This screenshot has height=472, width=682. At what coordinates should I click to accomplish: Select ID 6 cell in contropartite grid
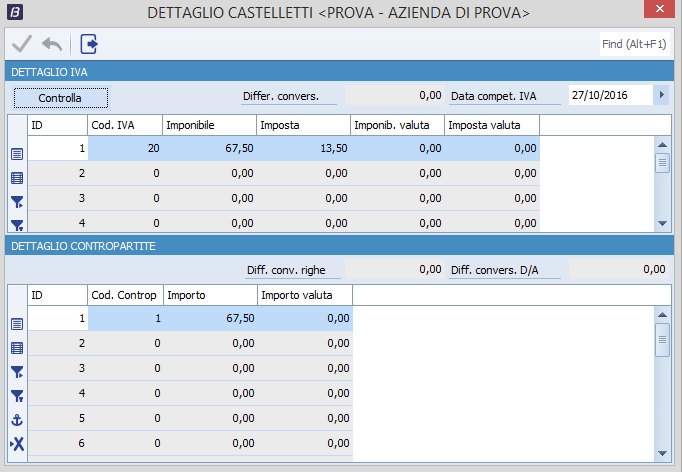coord(57,443)
